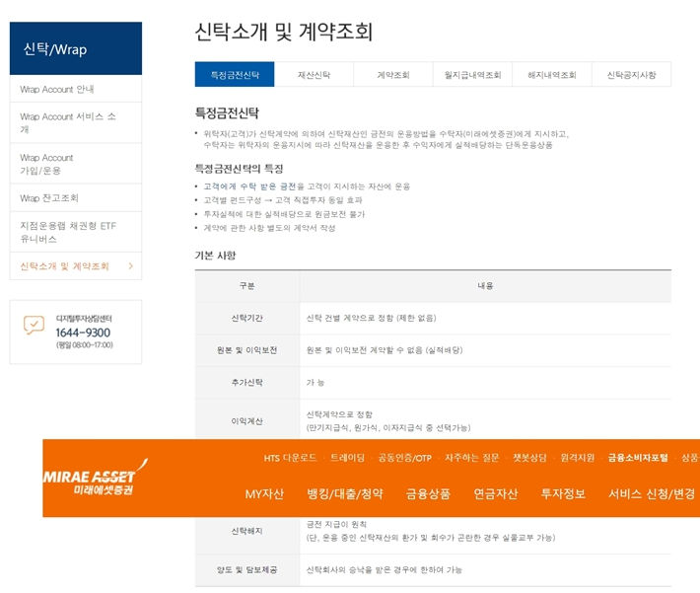Image resolution: width=700 pixels, height=593 pixels.
Task: Expand the 신탁소개 및 계약조회 chevron arrow
Action: 130,265
